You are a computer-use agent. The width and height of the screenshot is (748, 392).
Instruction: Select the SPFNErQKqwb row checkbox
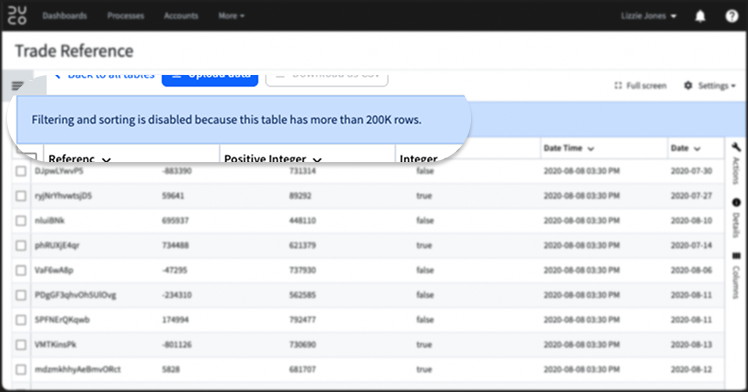21,320
